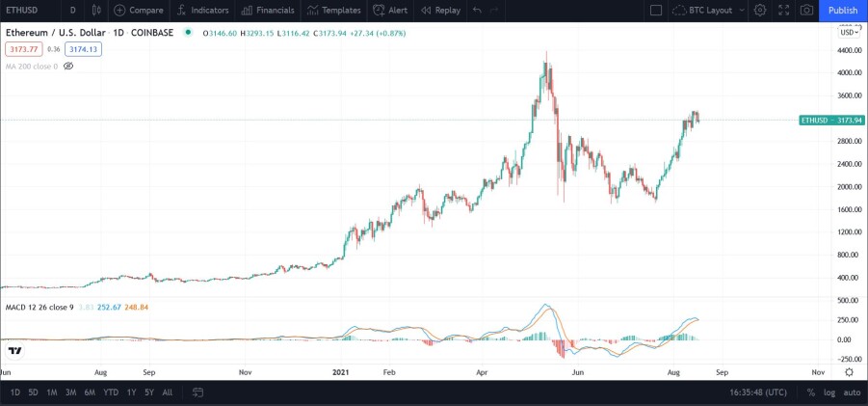Start bar Replay mode
Screen dimensions: 868x406
tap(440, 10)
